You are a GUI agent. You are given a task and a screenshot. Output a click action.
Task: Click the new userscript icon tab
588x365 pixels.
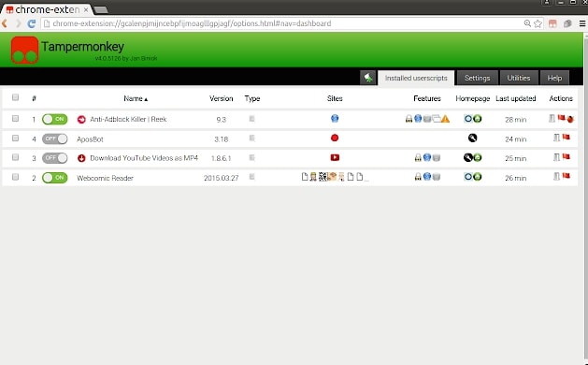[x=368, y=78]
